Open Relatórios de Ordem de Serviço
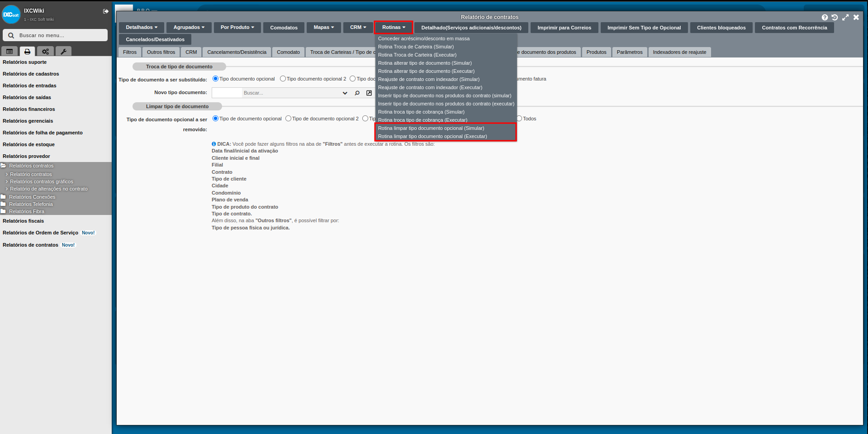 tap(40, 233)
